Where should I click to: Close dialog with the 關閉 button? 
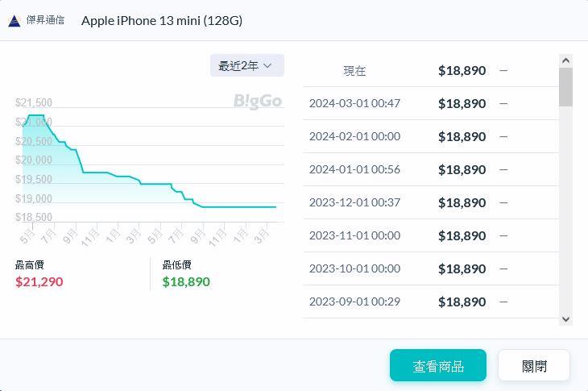tap(534, 365)
